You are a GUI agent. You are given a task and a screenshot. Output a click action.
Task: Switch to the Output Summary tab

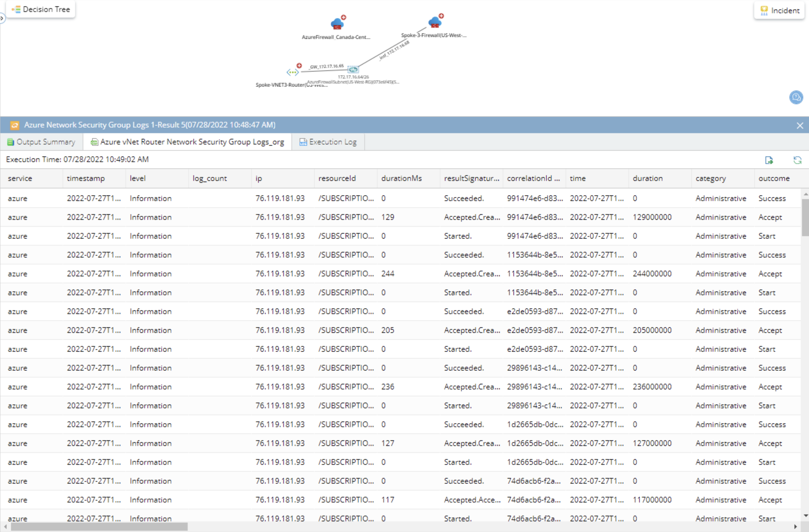(x=41, y=142)
